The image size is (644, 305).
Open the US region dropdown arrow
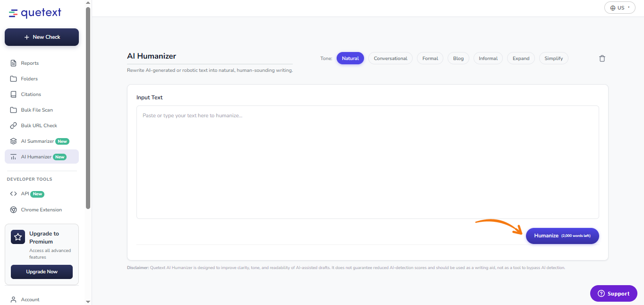click(629, 8)
